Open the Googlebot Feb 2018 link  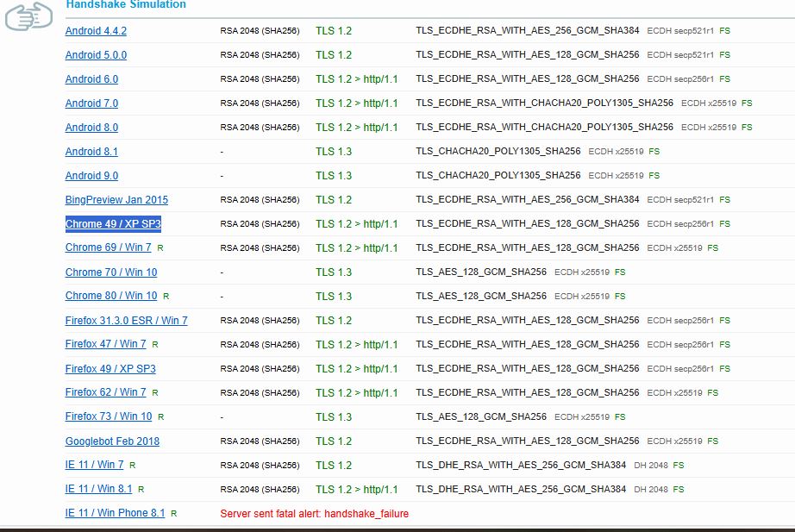112,441
